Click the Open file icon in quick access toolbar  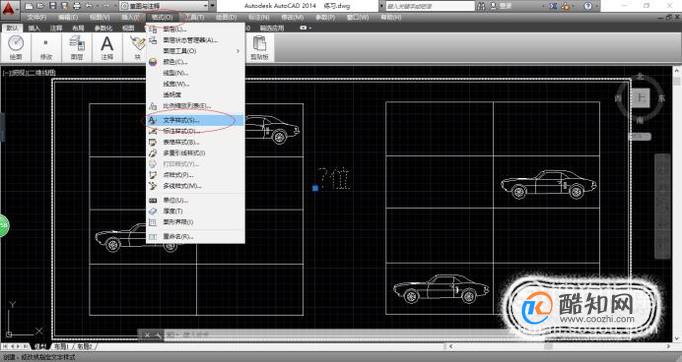point(41,6)
